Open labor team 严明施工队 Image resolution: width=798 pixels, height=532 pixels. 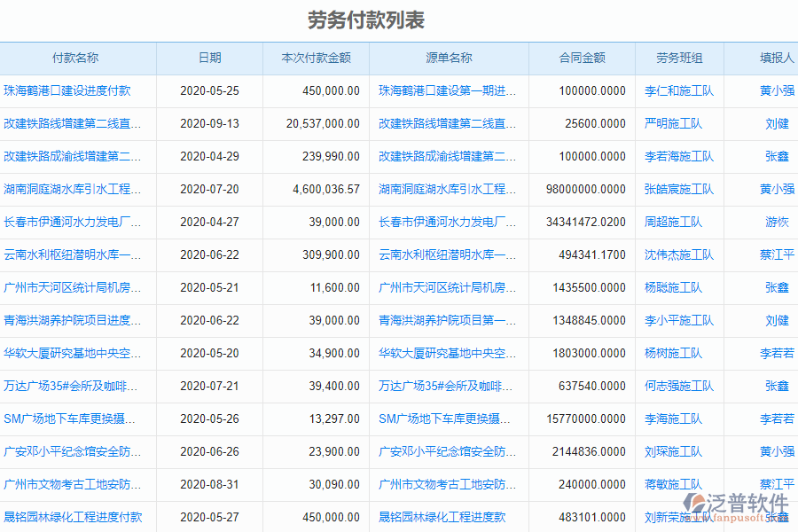pyautogui.click(x=673, y=124)
